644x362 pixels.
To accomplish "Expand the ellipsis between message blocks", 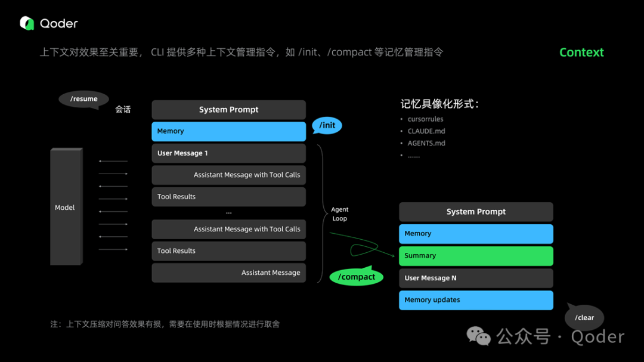I will 228,212.
